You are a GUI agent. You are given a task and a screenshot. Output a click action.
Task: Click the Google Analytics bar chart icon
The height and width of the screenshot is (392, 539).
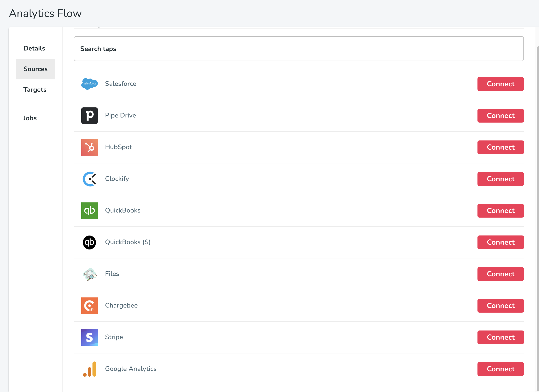pos(90,369)
